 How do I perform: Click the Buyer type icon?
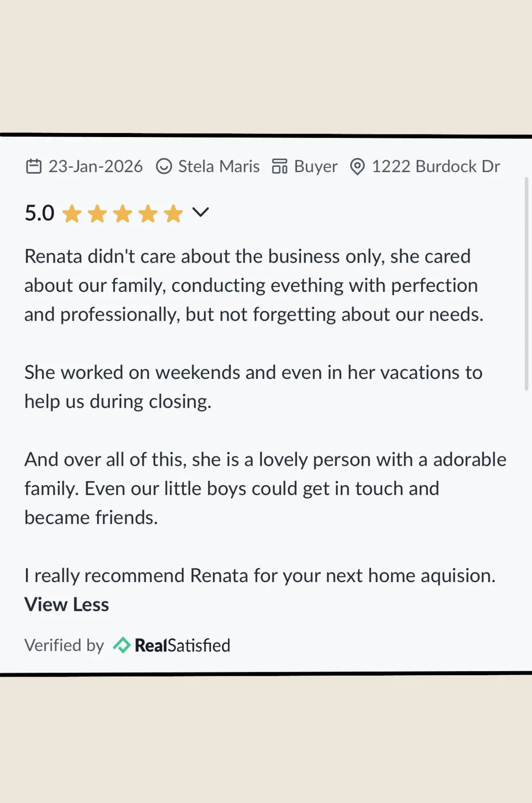(x=280, y=166)
